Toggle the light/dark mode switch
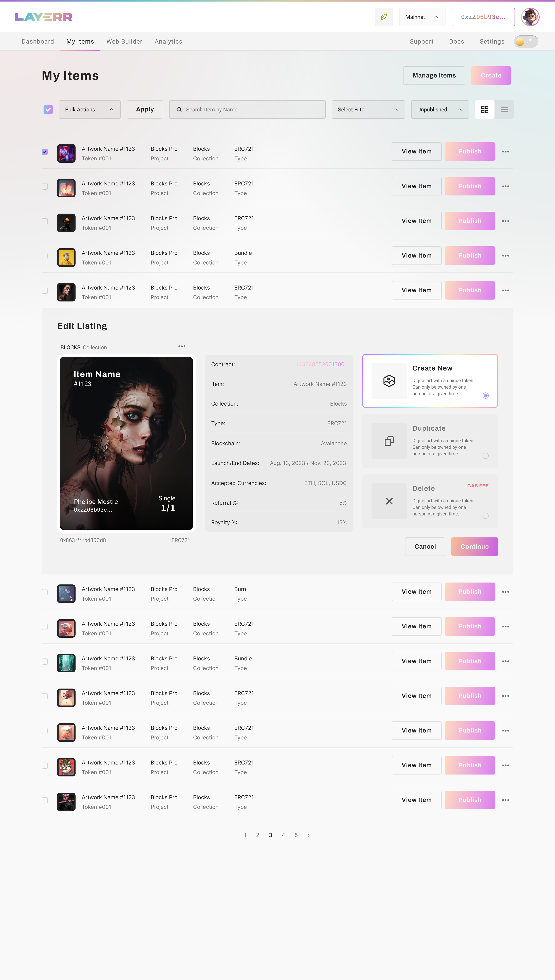 coord(526,42)
